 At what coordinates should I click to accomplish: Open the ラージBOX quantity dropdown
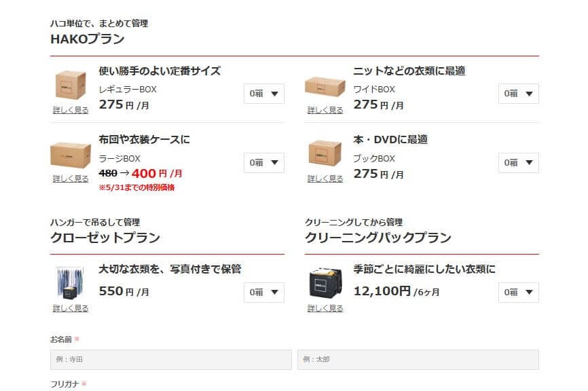264,163
